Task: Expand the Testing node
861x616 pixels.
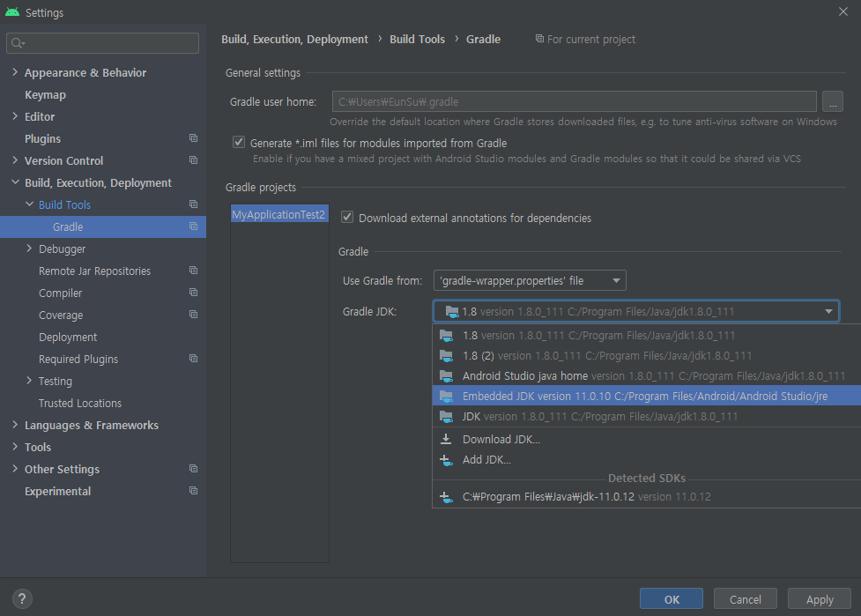Action: coord(30,381)
